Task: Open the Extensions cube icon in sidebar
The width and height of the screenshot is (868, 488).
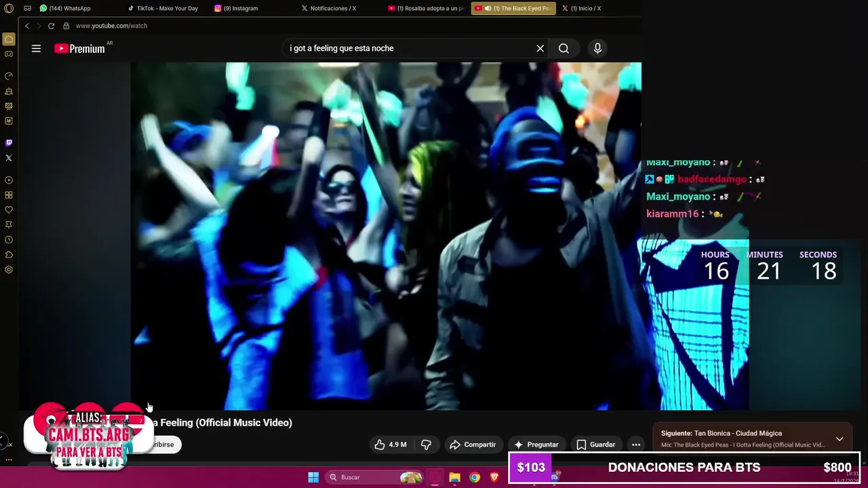Action: coord(9,255)
